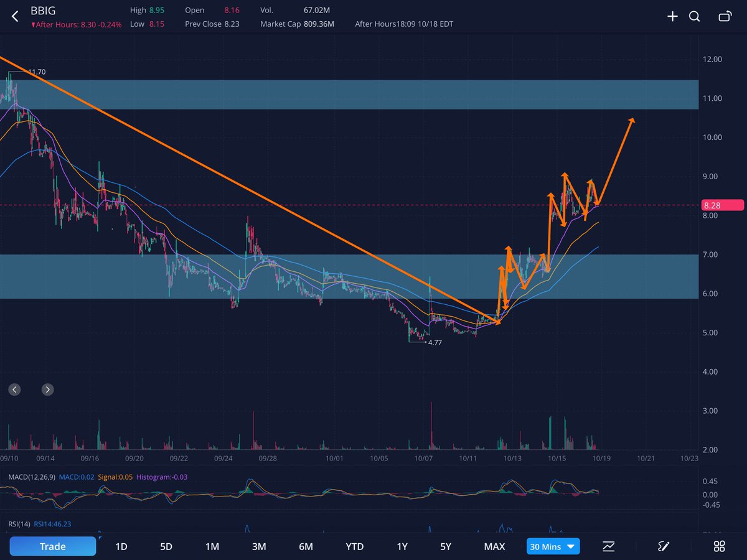Open chart type line icon in bottom bar

click(608, 546)
